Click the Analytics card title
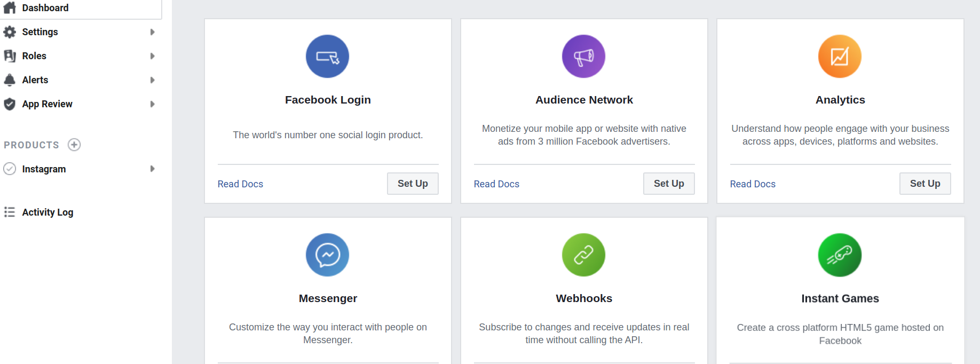The height and width of the screenshot is (364, 980). 840,100
